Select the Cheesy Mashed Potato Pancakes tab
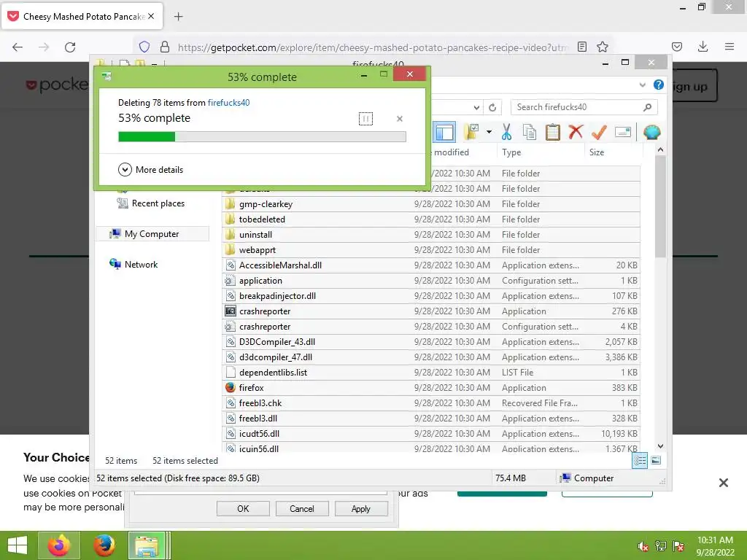 click(82, 16)
